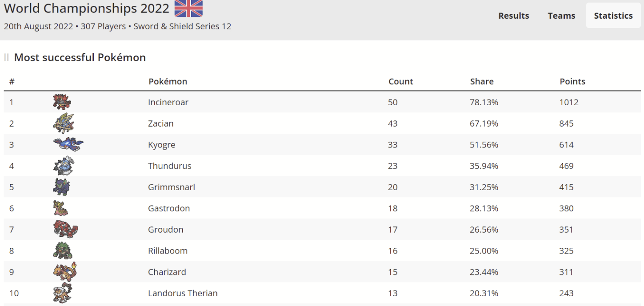The width and height of the screenshot is (644, 306).
Task: Click the Count column header
Action: pos(400,82)
